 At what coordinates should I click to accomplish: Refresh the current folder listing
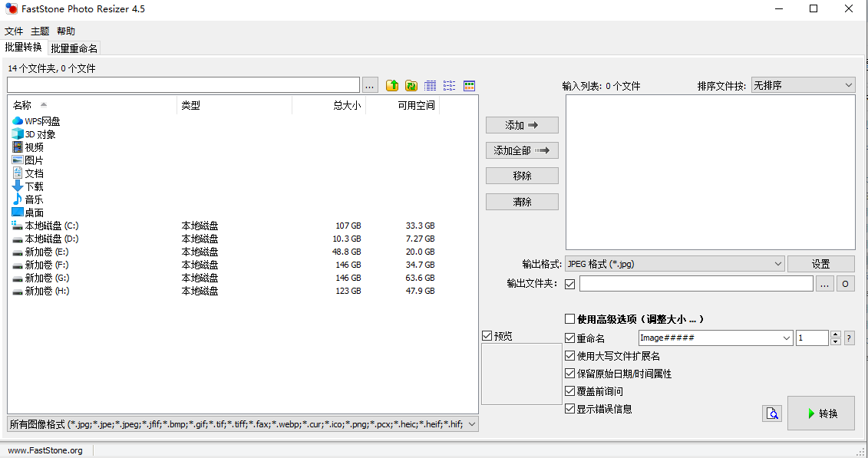(411, 85)
